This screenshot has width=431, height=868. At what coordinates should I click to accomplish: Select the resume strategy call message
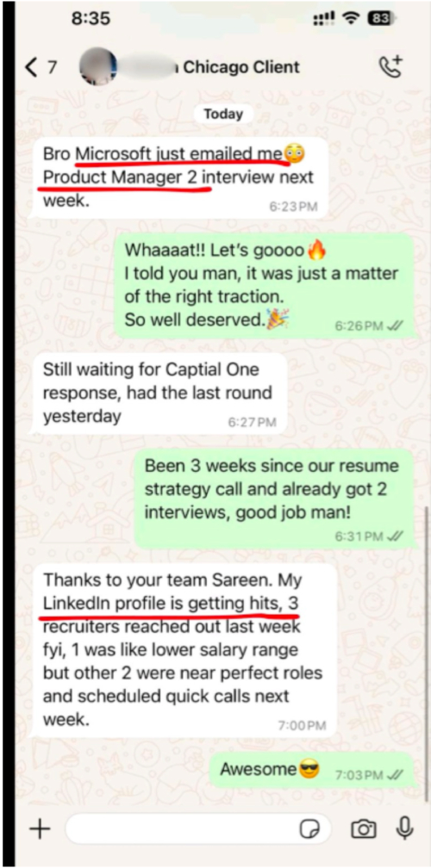click(275, 499)
